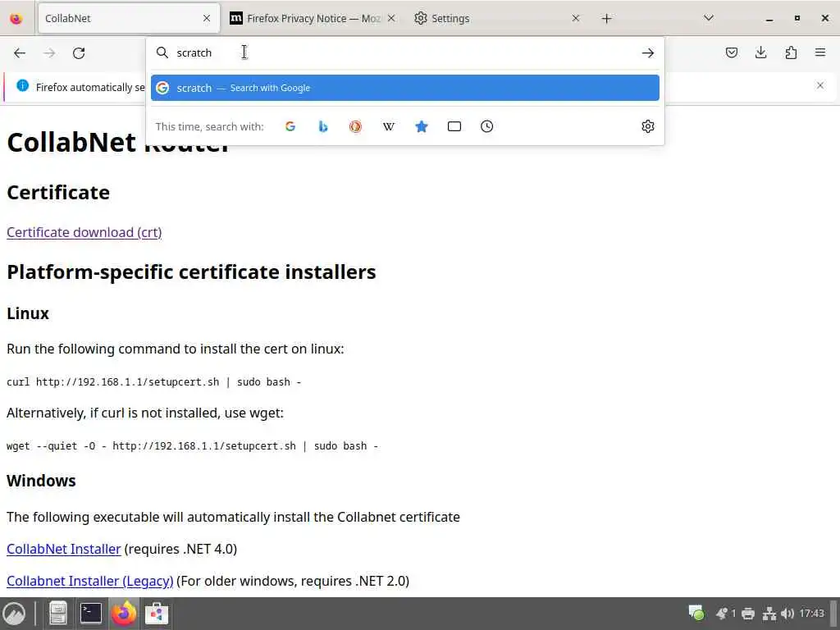840x630 pixels.
Task: Open the Downloads panel
Action: coord(760,52)
